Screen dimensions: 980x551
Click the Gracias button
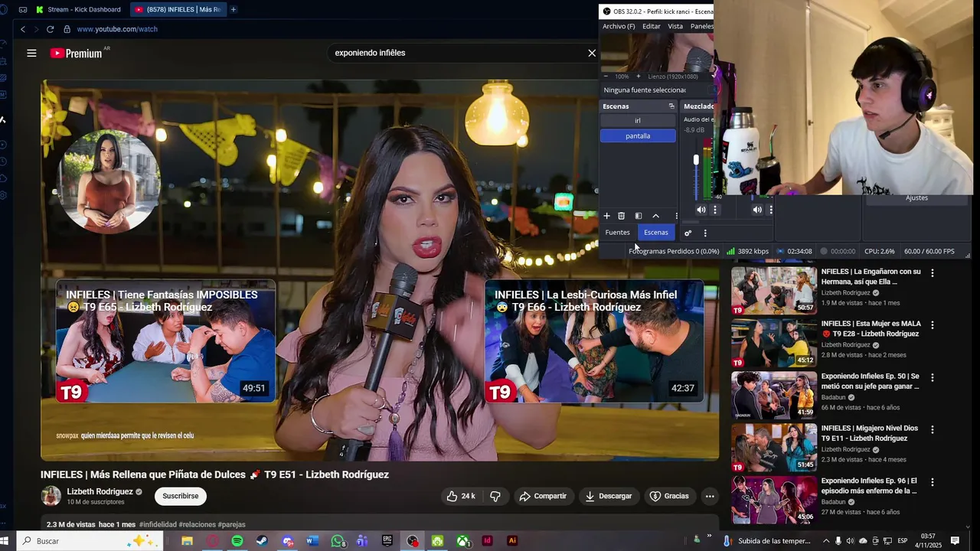click(x=669, y=496)
